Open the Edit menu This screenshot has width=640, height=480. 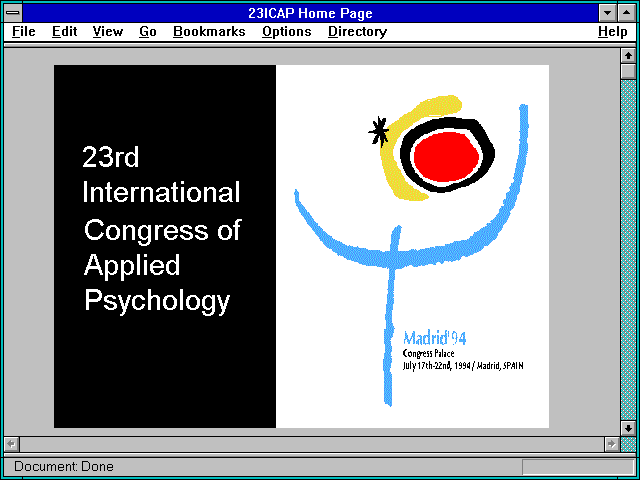coord(64,32)
